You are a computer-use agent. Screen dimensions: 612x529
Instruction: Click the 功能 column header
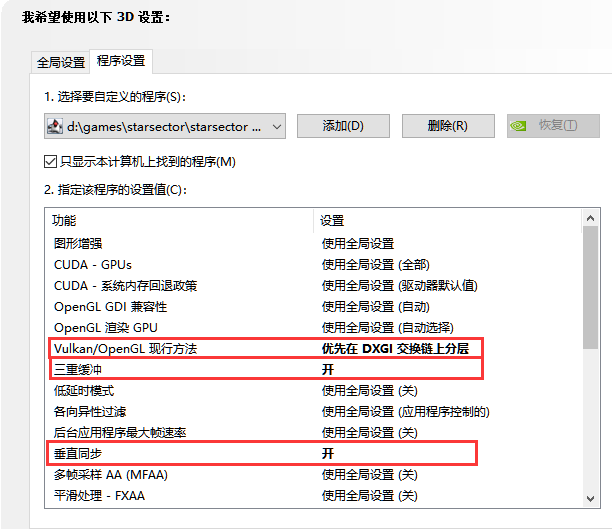pyautogui.click(x=180, y=220)
